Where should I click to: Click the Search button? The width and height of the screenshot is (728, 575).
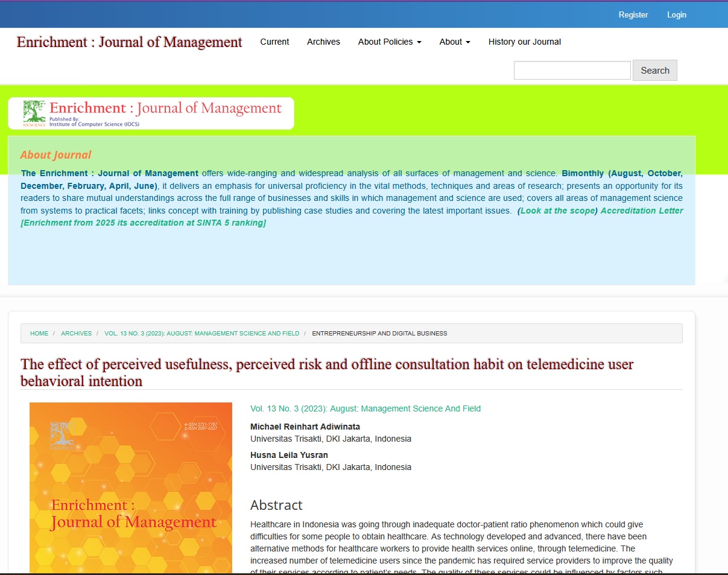click(655, 70)
